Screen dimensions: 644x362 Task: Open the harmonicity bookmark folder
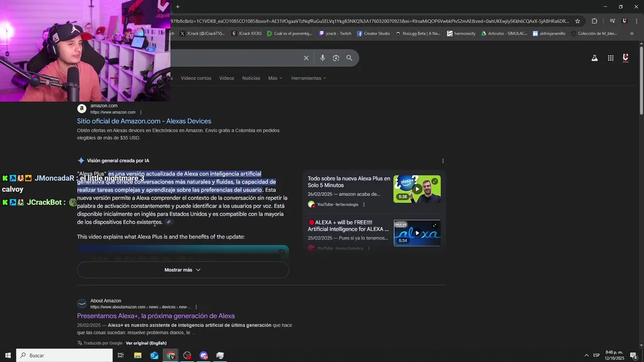(461, 34)
